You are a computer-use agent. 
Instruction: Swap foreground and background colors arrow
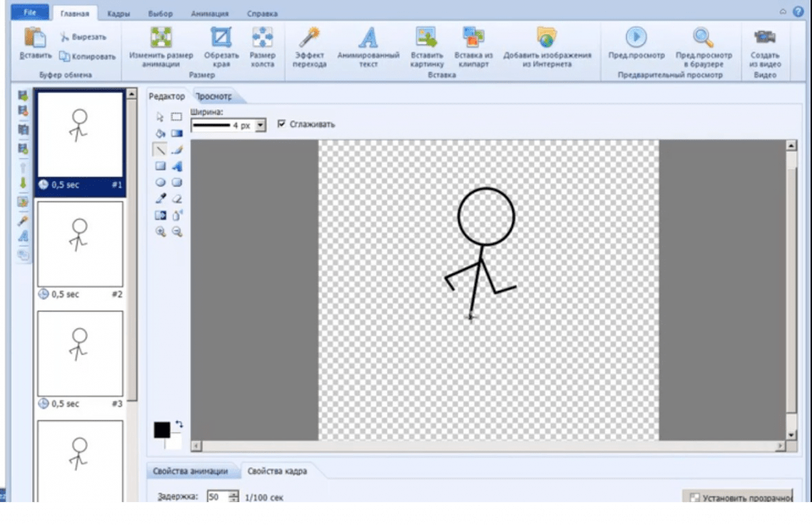(178, 424)
